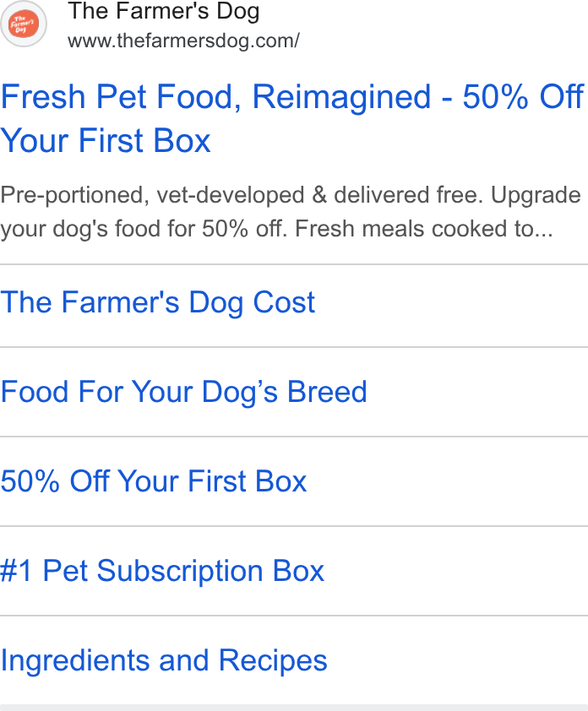Click the blank row space beside Pet Subscription Box
Image resolution: width=588 pixels, height=711 pixels.
click(456, 571)
